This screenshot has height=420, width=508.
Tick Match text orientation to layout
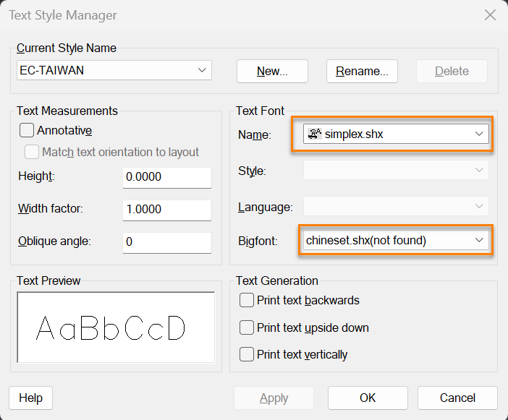click(32, 152)
